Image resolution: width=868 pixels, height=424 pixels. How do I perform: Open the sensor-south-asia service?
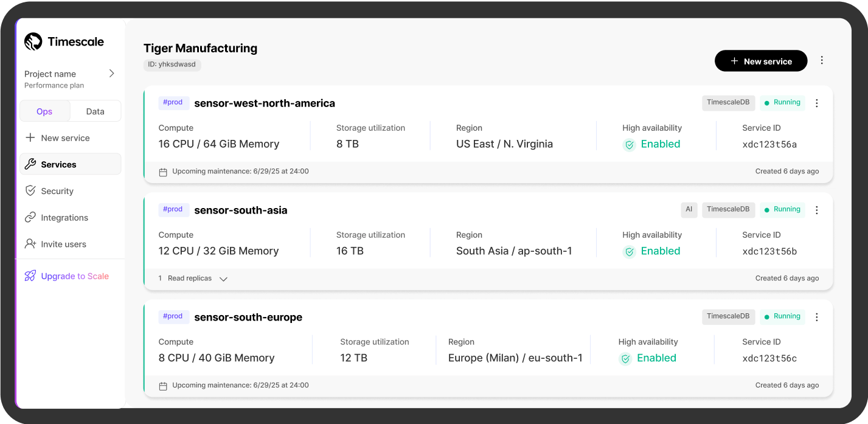tap(241, 210)
